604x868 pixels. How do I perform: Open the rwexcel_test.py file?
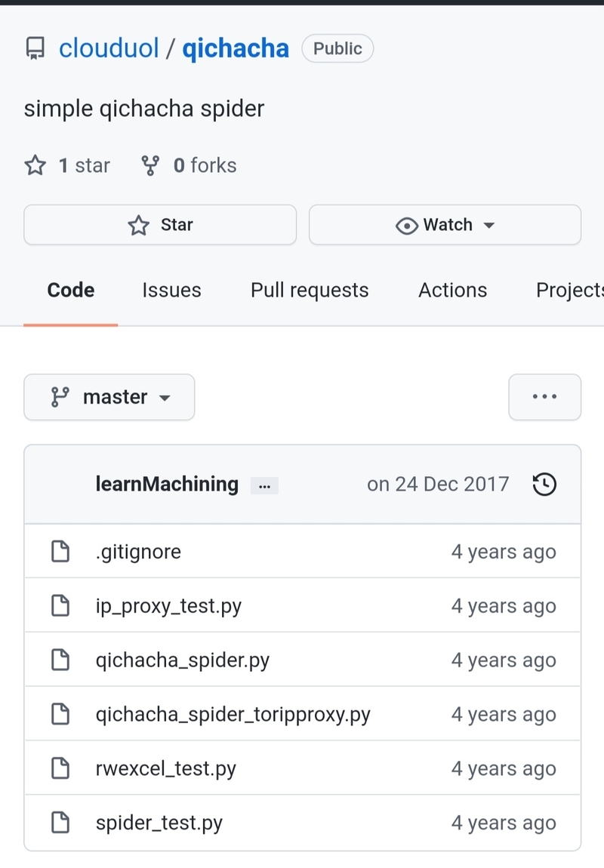click(165, 769)
